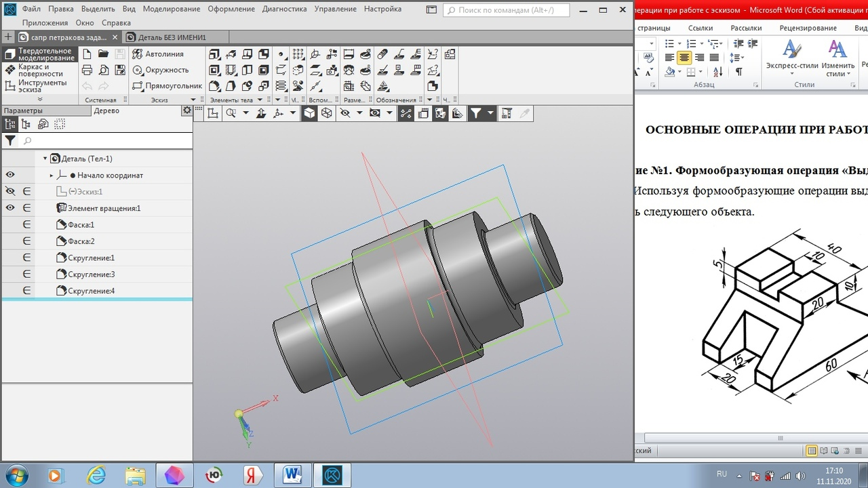868x488 pixels.
Task: Select Скругление:3 in the model tree
Action: pos(91,274)
